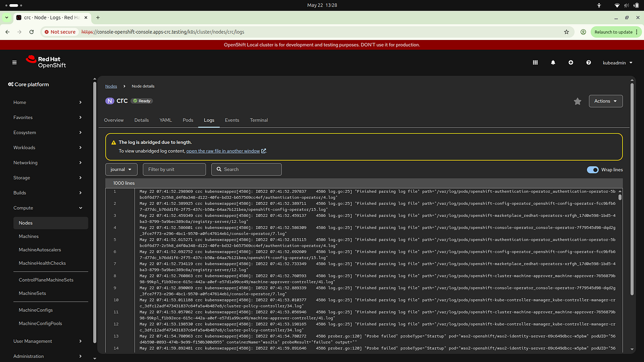This screenshot has height=362, width=644.
Task: Bookmark this page with browser star
Action: (x=566, y=32)
